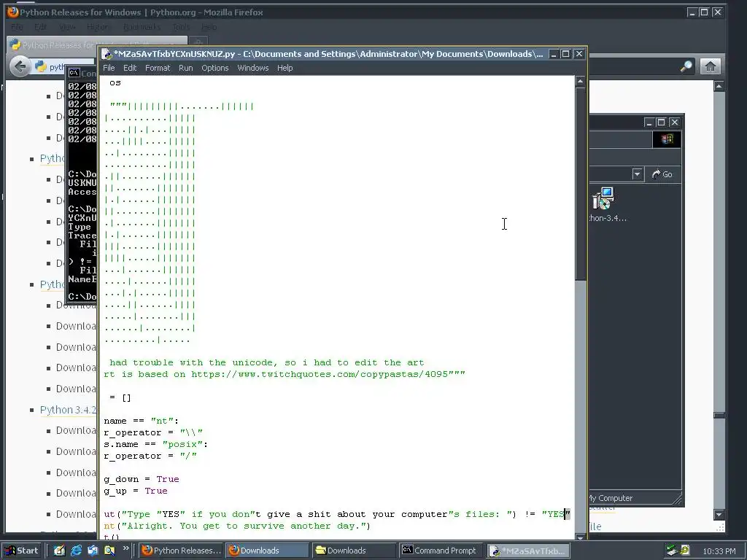The height and width of the screenshot is (560, 747).
Task: Maximize the IDLE editor window
Action: pos(565,54)
